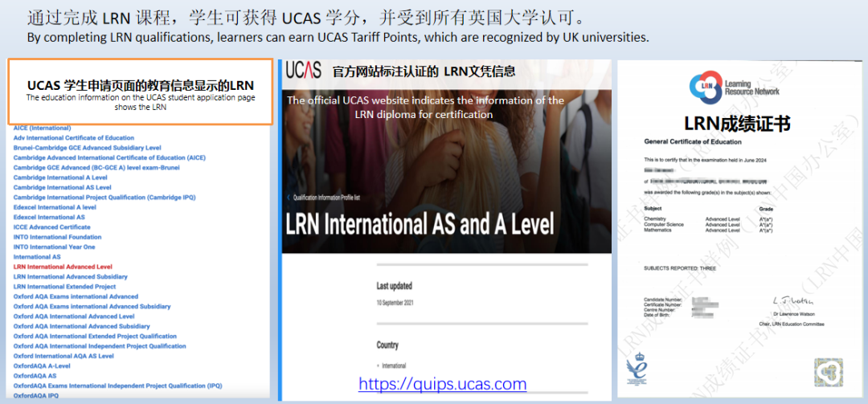The height and width of the screenshot is (404, 868).
Task: Click Chair, LRN Education Committee text
Action: [792, 324]
